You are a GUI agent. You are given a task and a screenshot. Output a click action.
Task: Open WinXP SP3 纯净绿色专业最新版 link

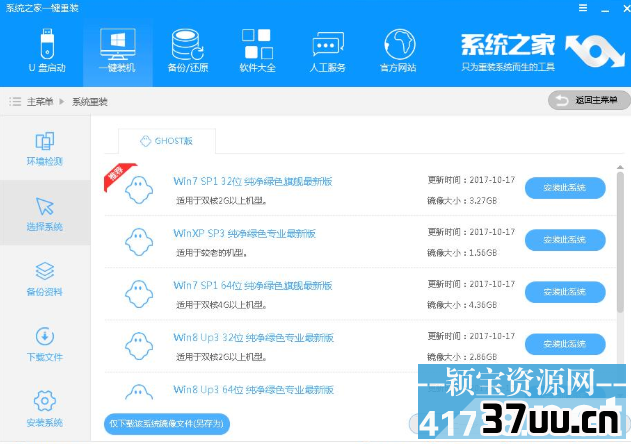click(244, 233)
